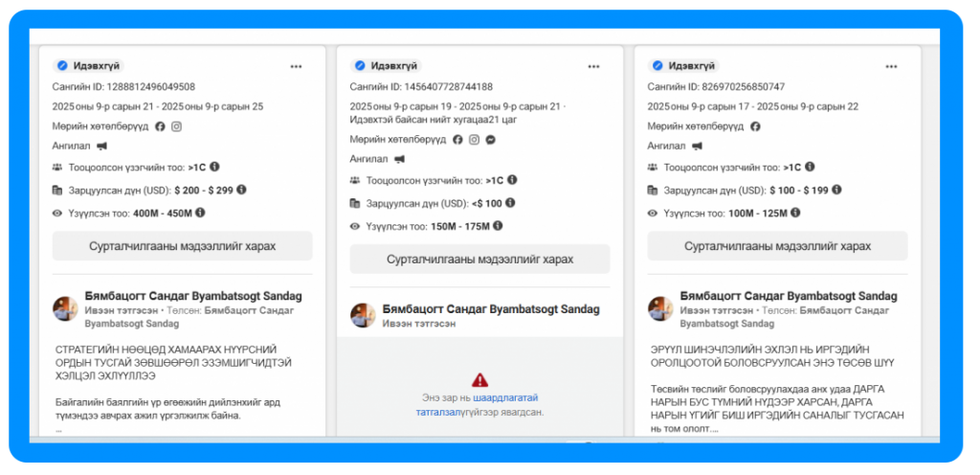
Task: Click info icon next to <$ 100
Action: tap(510, 203)
